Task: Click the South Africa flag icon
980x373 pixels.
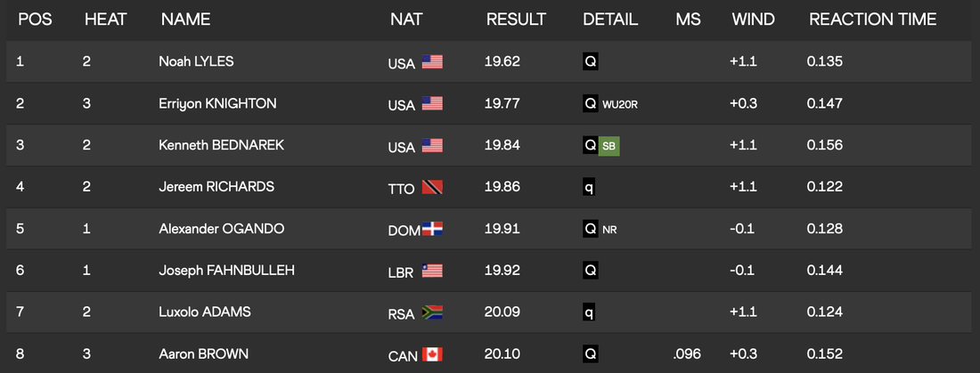Action: pos(432,312)
